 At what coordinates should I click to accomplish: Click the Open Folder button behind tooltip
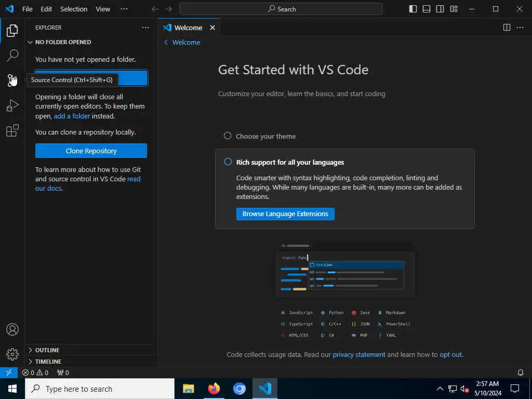[133, 78]
